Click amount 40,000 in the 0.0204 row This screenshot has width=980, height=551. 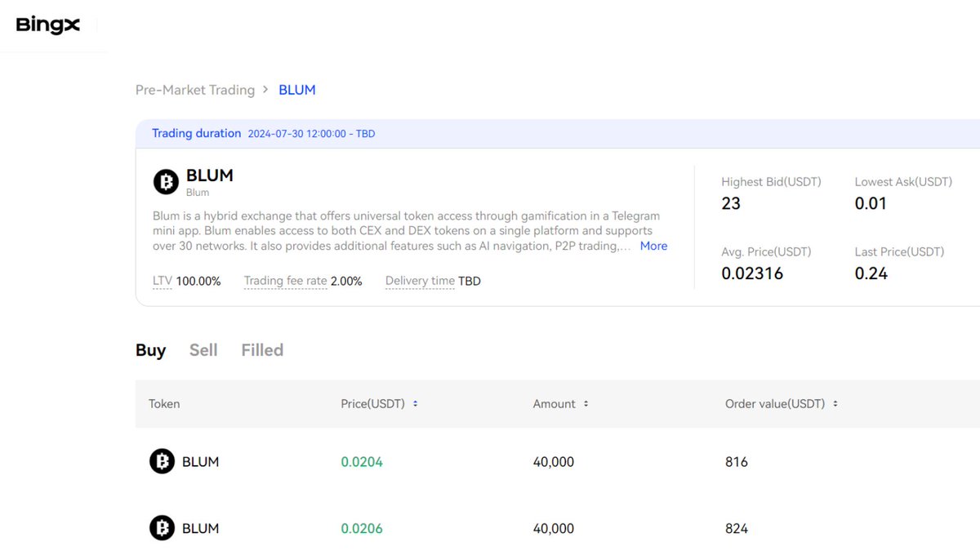click(x=554, y=462)
